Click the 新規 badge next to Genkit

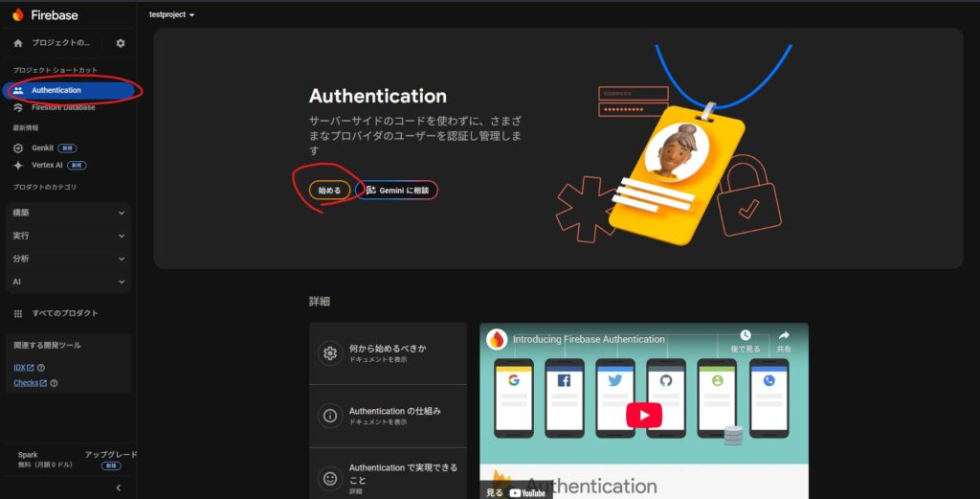[x=68, y=148]
